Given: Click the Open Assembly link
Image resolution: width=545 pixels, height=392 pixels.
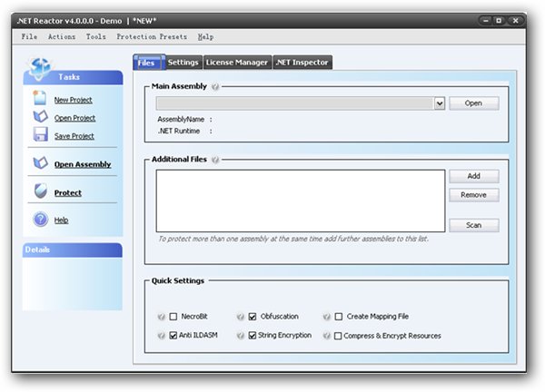Looking at the screenshot, I should pyautogui.click(x=83, y=164).
